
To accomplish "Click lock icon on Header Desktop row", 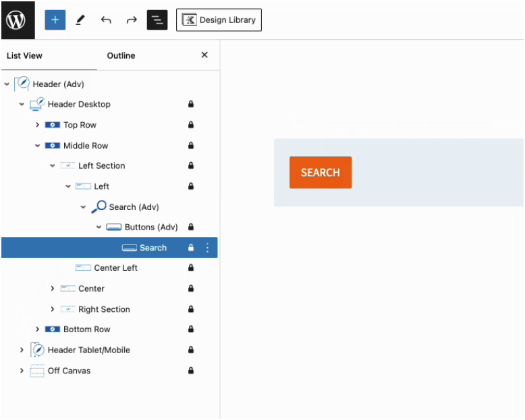I will coord(191,105).
